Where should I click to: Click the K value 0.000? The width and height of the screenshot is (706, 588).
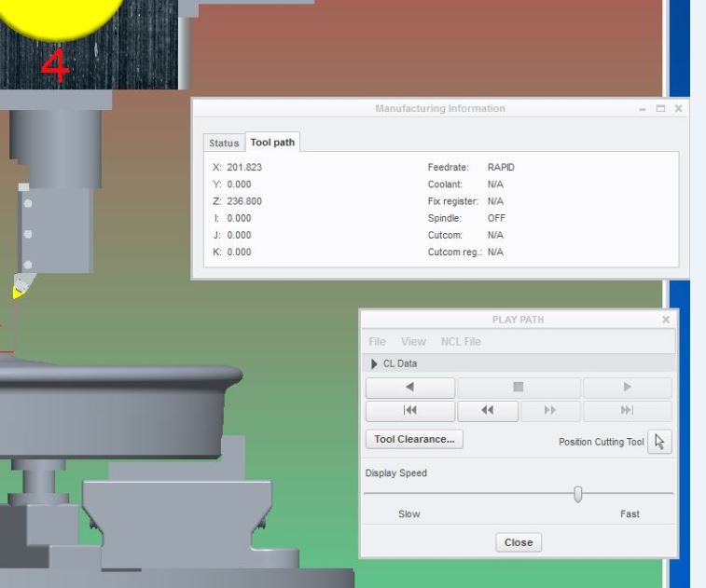coord(239,252)
